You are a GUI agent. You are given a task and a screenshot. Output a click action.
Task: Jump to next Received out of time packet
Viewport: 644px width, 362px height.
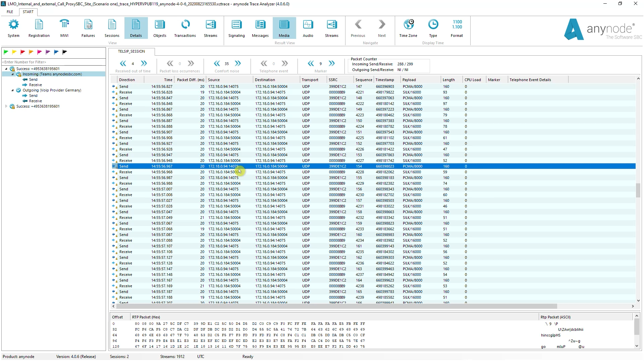(x=144, y=63)
